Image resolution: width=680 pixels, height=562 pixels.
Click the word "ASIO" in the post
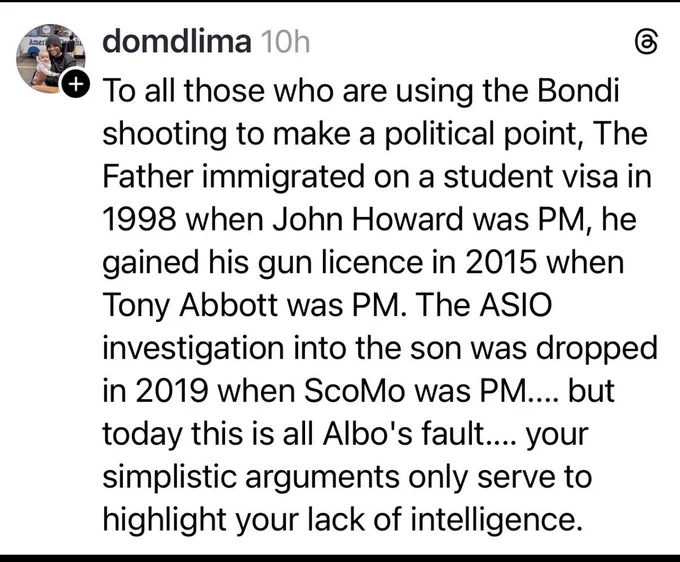pyautogui.click(x=516, y=305)
